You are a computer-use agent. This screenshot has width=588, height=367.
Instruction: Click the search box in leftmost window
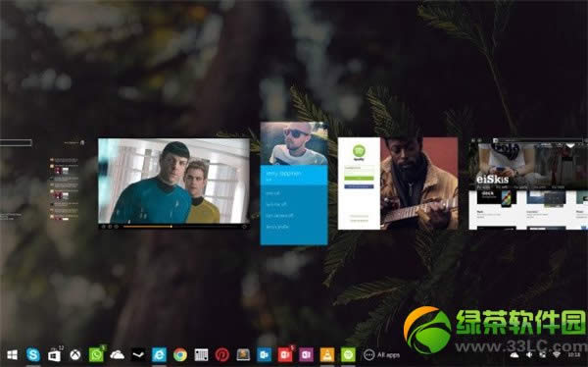click(x=16, y=142)
